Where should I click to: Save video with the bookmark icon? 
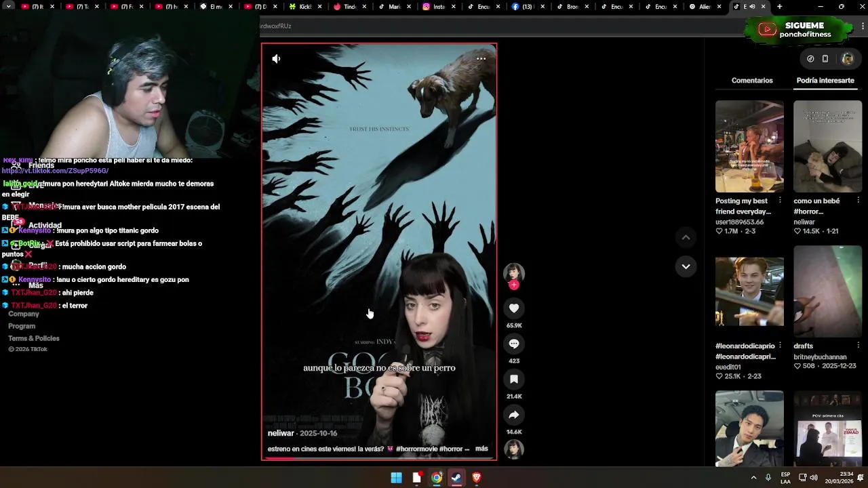(x=514, y=380)
